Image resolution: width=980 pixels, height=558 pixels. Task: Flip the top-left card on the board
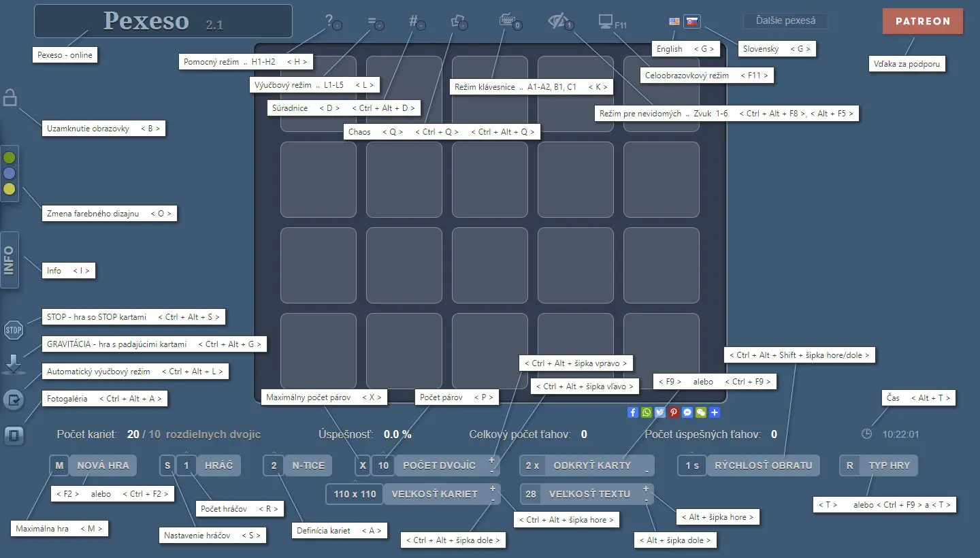[318, 95]
